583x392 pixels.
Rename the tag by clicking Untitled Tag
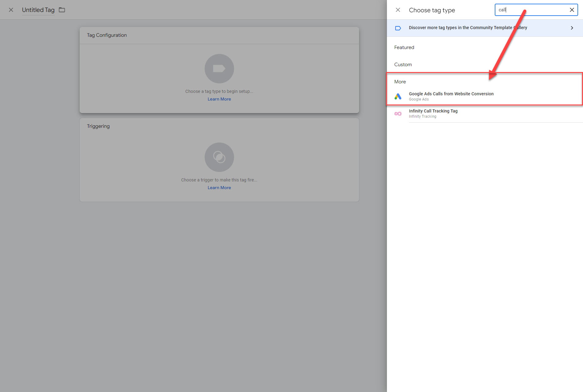pyautogui.click(x=38, y=10)
